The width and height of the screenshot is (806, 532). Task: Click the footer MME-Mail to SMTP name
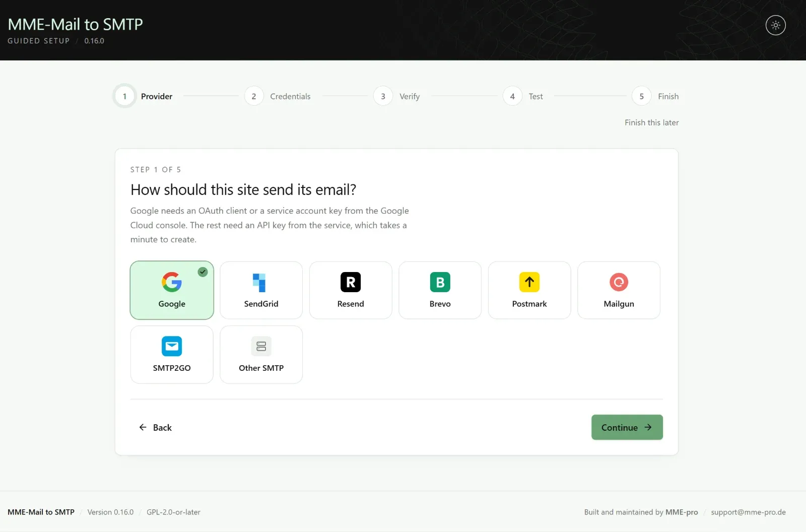(41, 512)
